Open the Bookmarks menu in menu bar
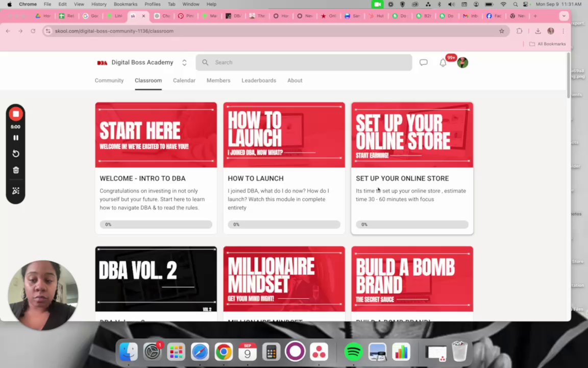This screenshot has height=368, width=588. pos(125,4)
